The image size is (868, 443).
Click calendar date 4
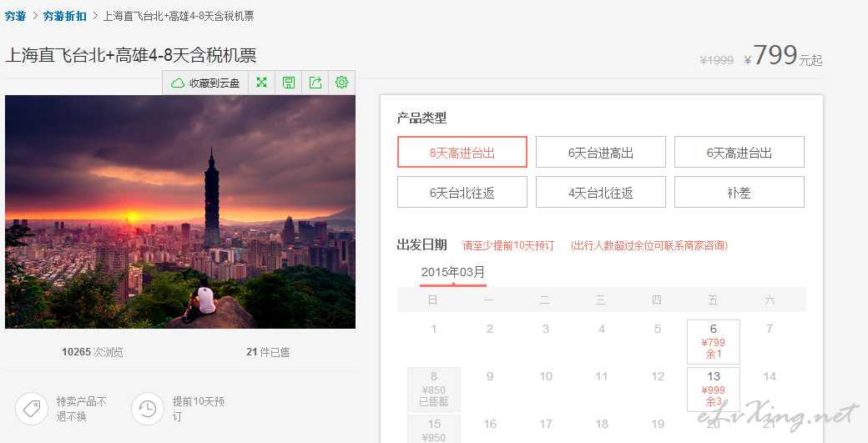(602, 329)
